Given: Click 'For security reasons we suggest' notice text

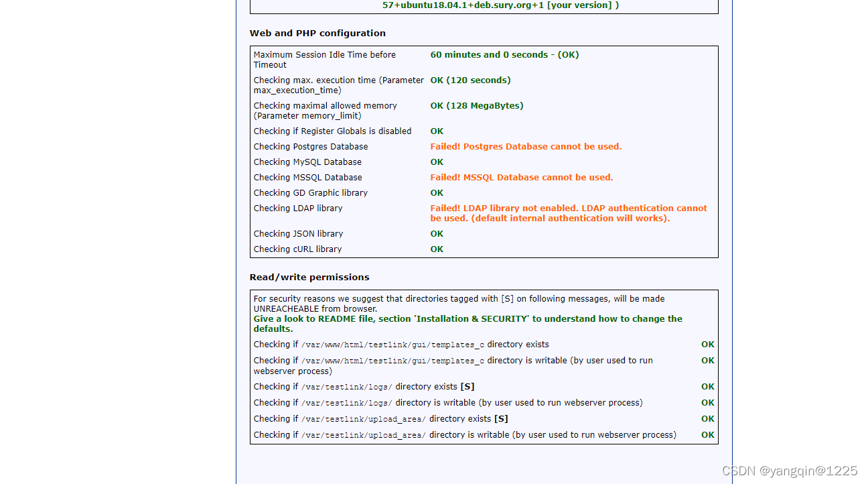Looking at the screenshot, I should 459,304.
